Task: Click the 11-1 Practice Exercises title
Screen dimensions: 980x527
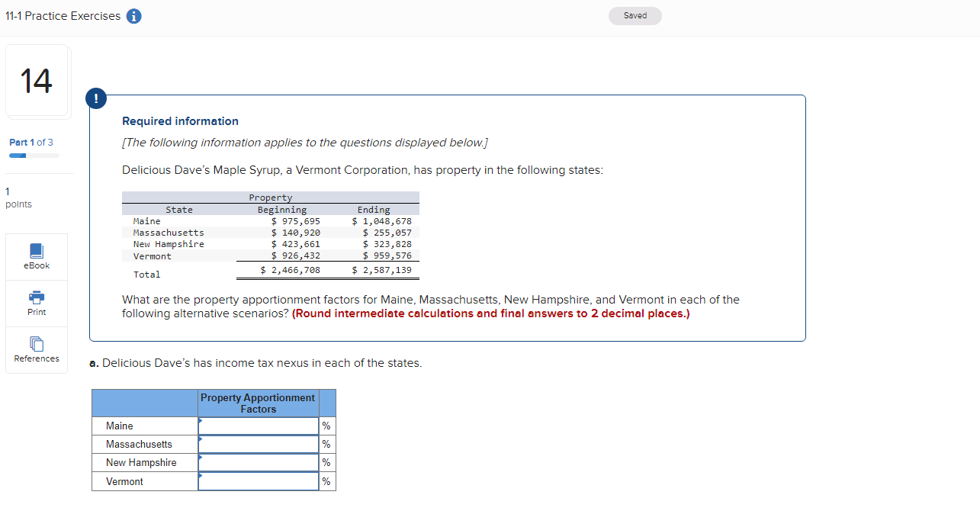Action: click(x=63, y=16)
